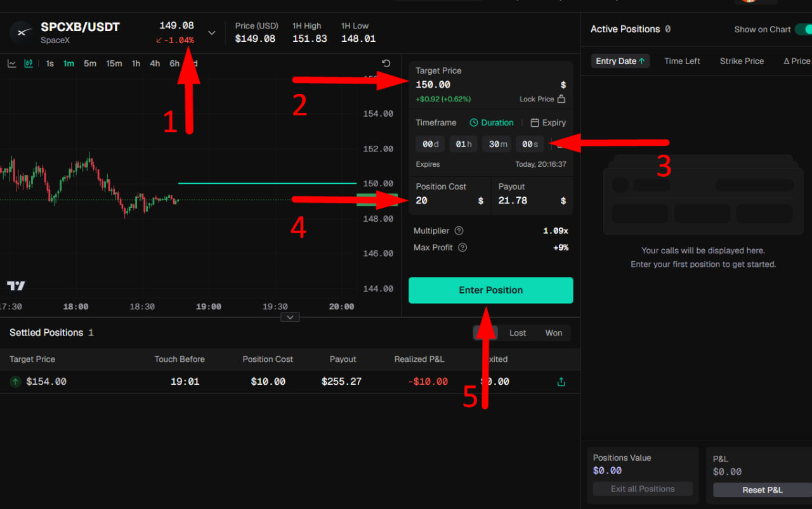The height and width of the screenshot is (509, 812).
Task: Collapse the chart panel with chevron handle
Action: [290, 317]
